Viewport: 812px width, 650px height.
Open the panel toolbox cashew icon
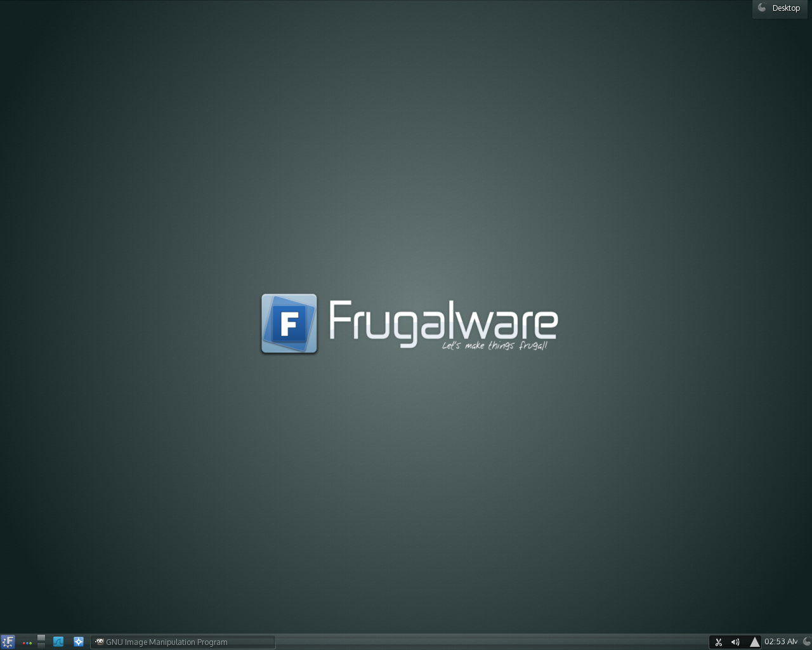click(x=806, y=642)
